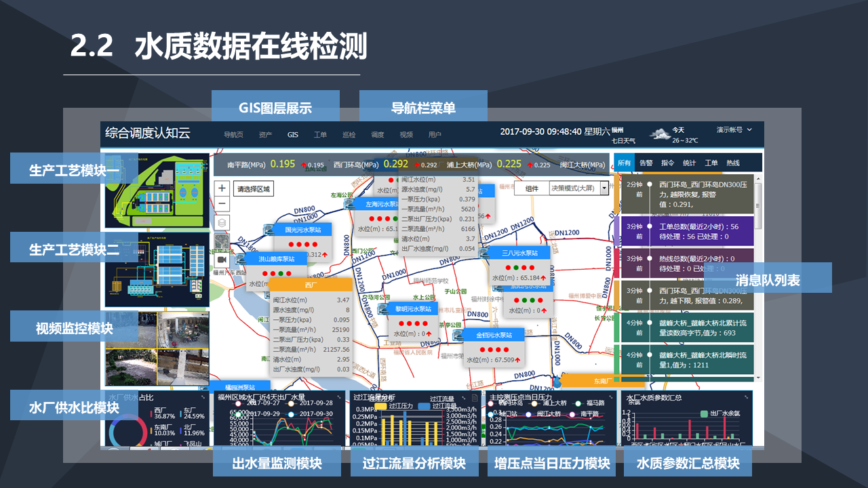Click the weather cloud icon in header
868x488 pixels.
click(660, 134)
